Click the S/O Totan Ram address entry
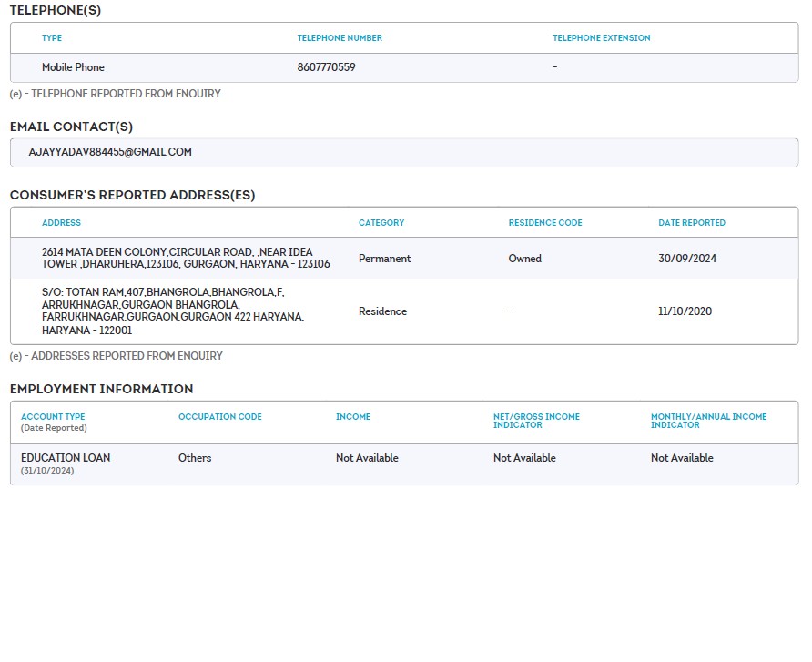The image size is (812, 662). 173,311
